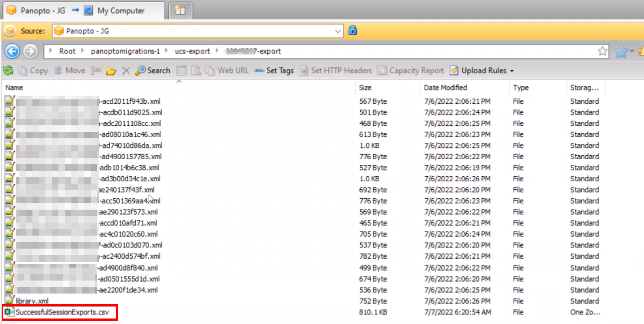The width and height of the screenshot is (644, 324).
Task: Click the Delete X icon in the toolbar
Action: [x=126, y=70]
